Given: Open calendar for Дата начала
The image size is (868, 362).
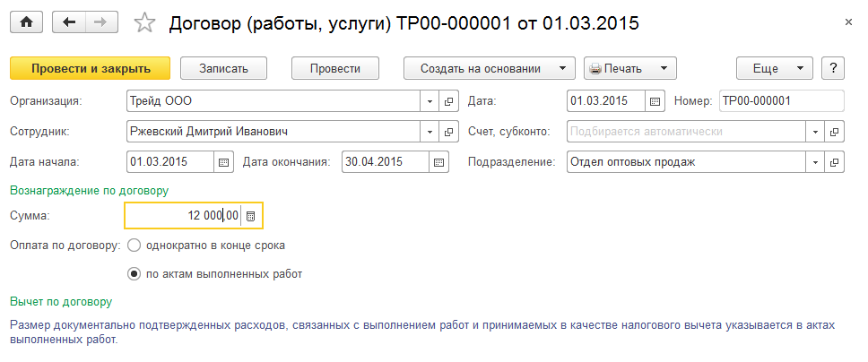Looking at the screenshot, I should coord(223,162).
